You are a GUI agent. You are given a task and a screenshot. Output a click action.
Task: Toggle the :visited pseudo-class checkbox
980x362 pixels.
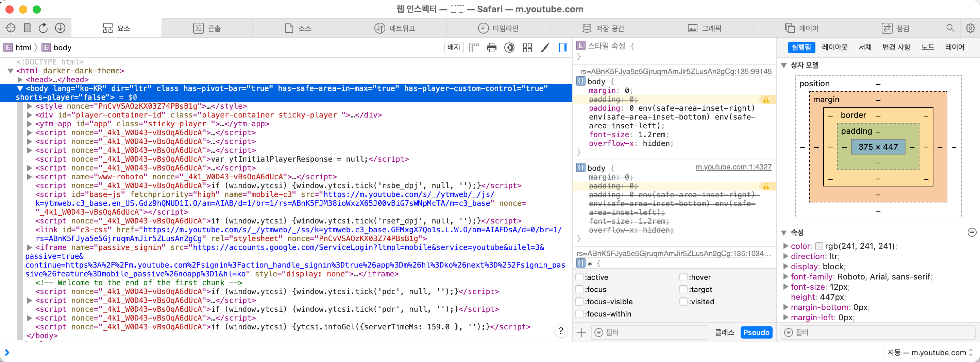pos(683,302)
